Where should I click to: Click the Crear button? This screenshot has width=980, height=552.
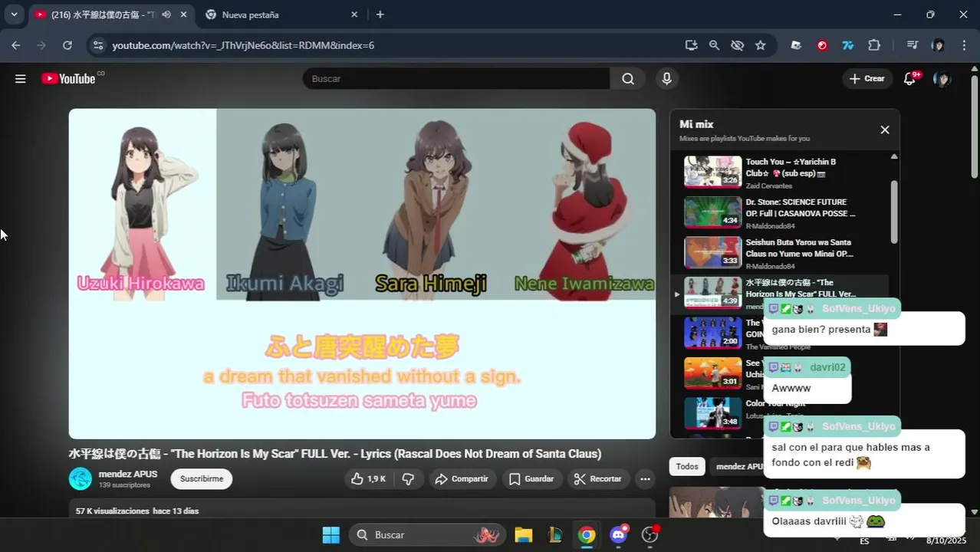coord(867,78)
